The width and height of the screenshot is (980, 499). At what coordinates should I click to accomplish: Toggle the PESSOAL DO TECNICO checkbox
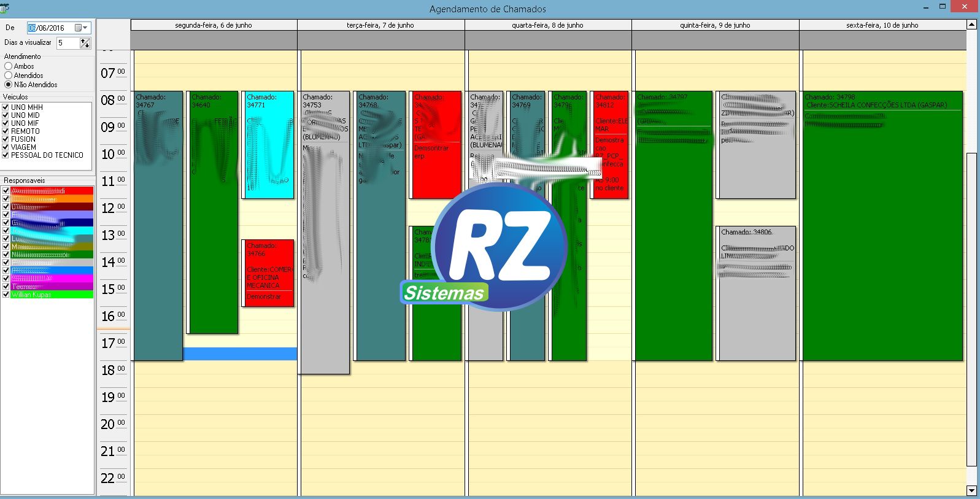(x=6, y=155)
